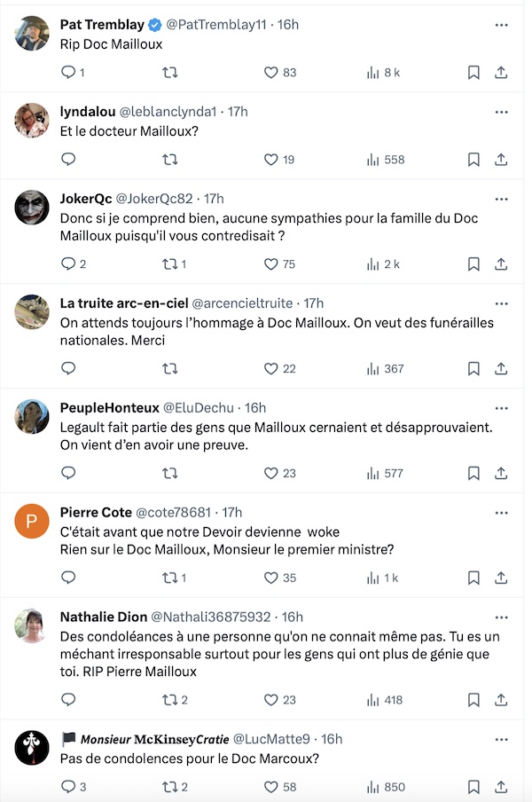Viewport: 532px width, 802px height.
Task: Share PeupleHonteux's tweet
Action: click(501, 473)
